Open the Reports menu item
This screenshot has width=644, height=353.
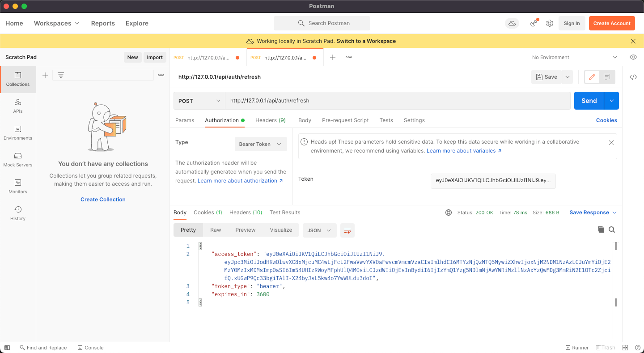pyautogui.click(x=103, y=23)
